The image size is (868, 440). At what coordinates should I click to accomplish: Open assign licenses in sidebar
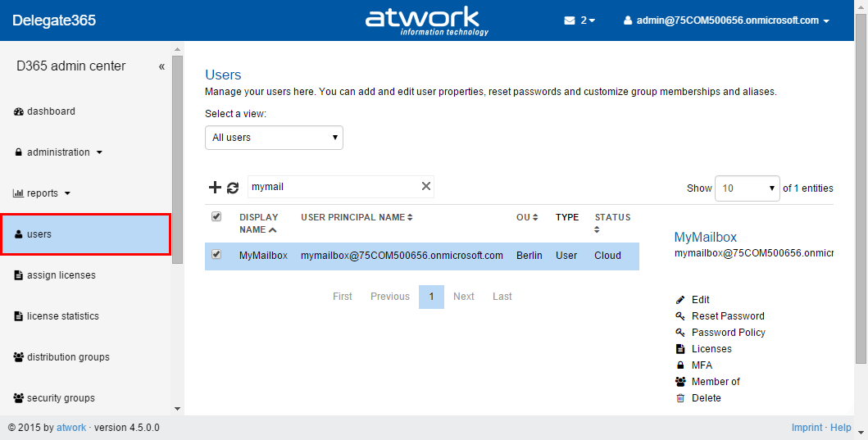click(x=61, y=275)
